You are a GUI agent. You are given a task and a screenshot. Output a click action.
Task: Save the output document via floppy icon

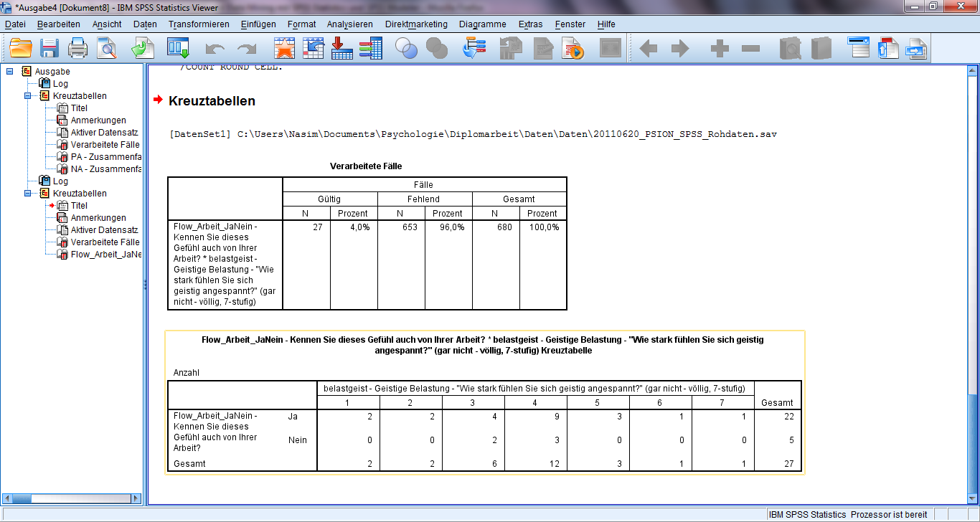pyautogui.click(x=49, y=48)
